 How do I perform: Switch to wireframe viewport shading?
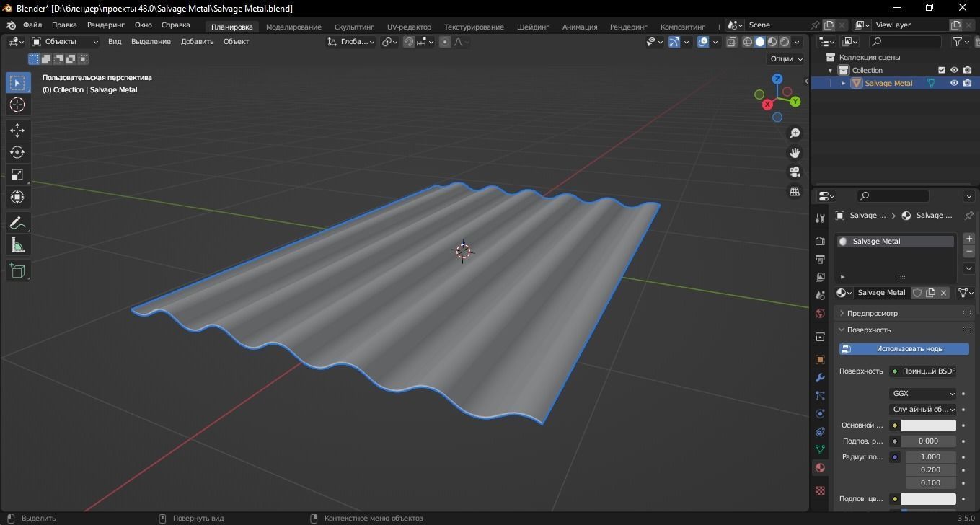[747, 42]
